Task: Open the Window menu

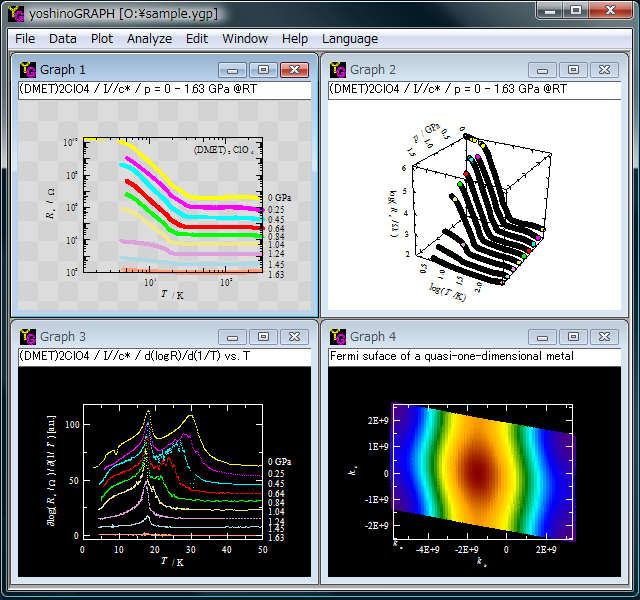Action: pos(245,38)
